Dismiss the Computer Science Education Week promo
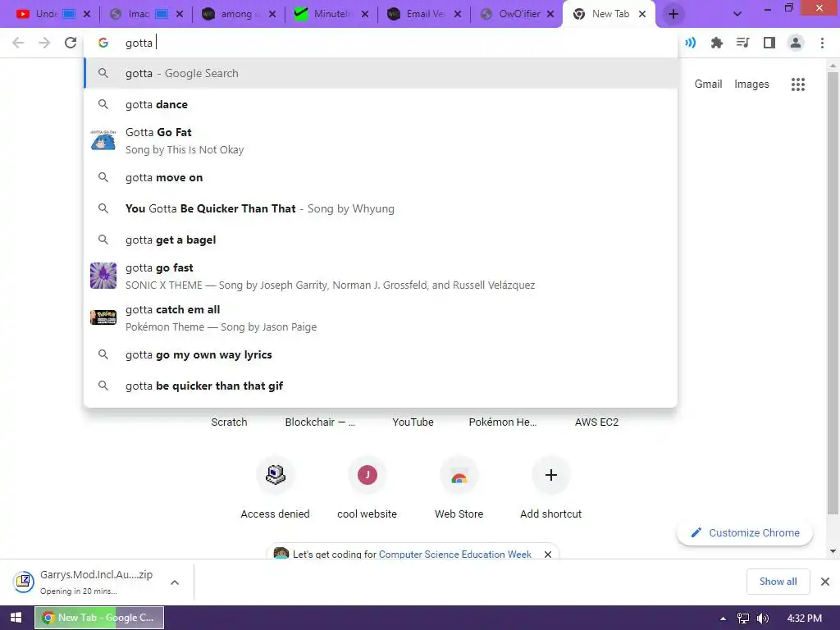The width and height of the screenshot is (840, 630). click(547, 555)
